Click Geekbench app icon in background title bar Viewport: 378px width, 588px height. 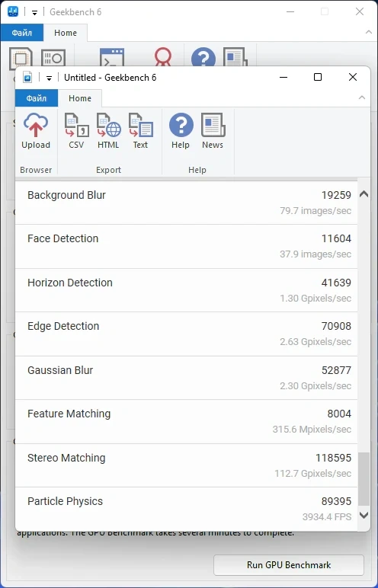[13, 11]
